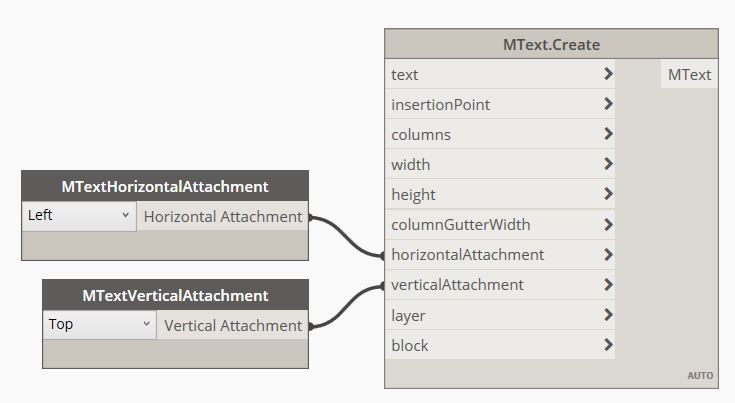The image size is (735, 403).
Task: Select the MTextHorizontalAttachment node header
Action: pyautogui.click(x=165, y=186)
